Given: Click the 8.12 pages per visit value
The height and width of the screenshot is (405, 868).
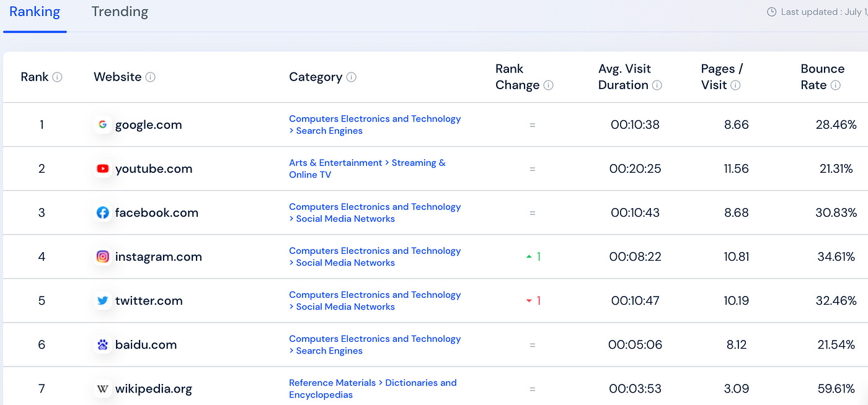Looking at the screenshot, I should click(737, 344).
